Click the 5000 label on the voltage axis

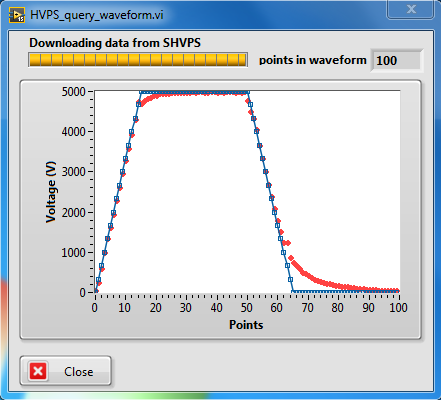[73, 91]
